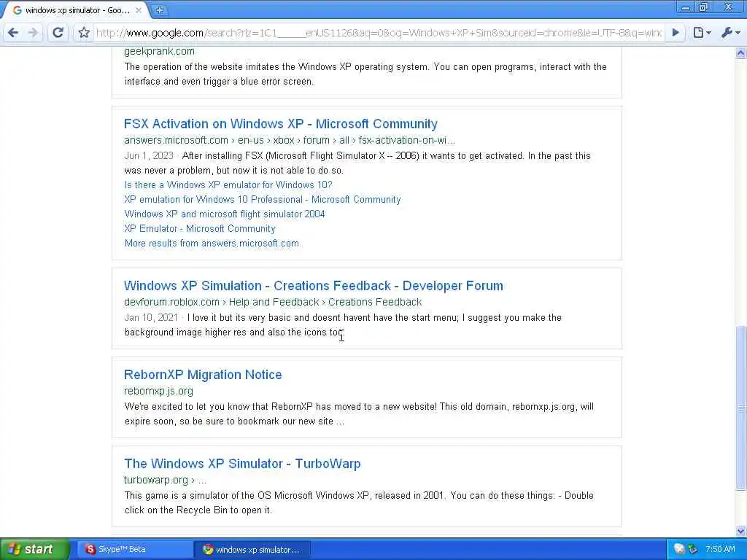Click the first system tray icon
Viewport: 747px width, 560px height.
[x=679, y=549]
